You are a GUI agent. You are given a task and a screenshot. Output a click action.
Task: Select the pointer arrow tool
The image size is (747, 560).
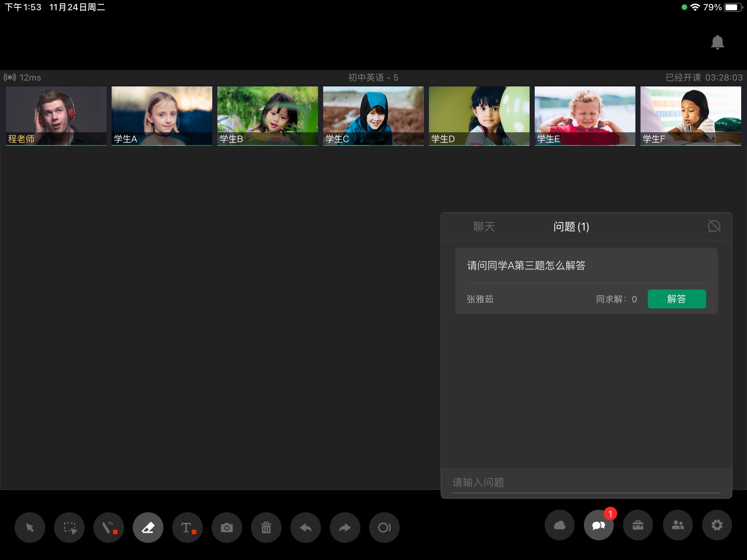point(30,527)
